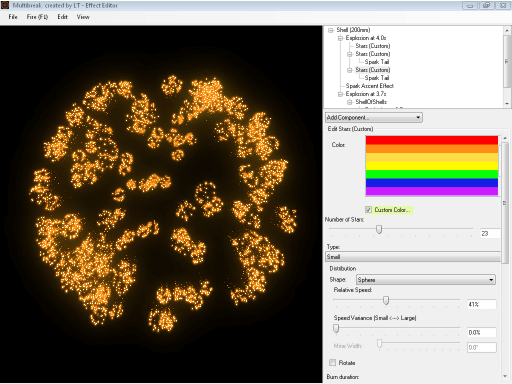This screenshot has width=512, height=384.
Task: Open the Add Component dropdown
Action: pos(374,117)
